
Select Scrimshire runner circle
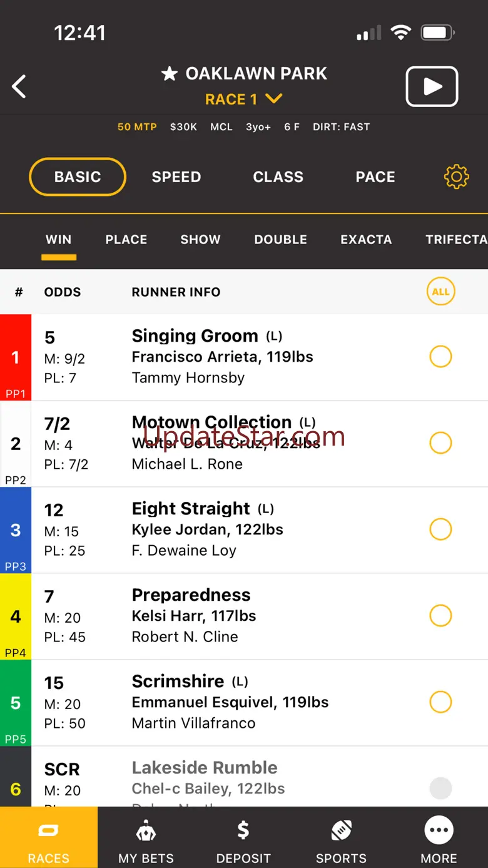(440, 702)
